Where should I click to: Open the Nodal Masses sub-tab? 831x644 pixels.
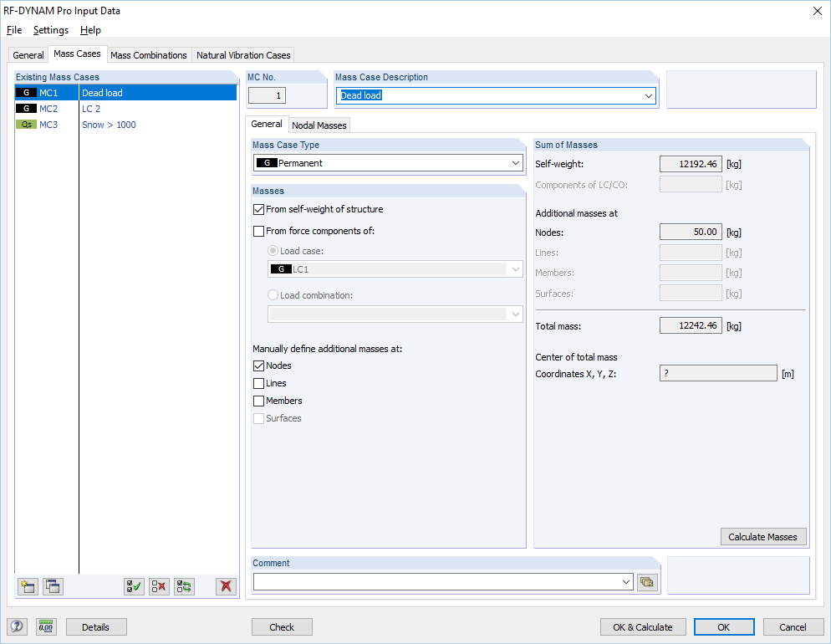coord(319,125)
